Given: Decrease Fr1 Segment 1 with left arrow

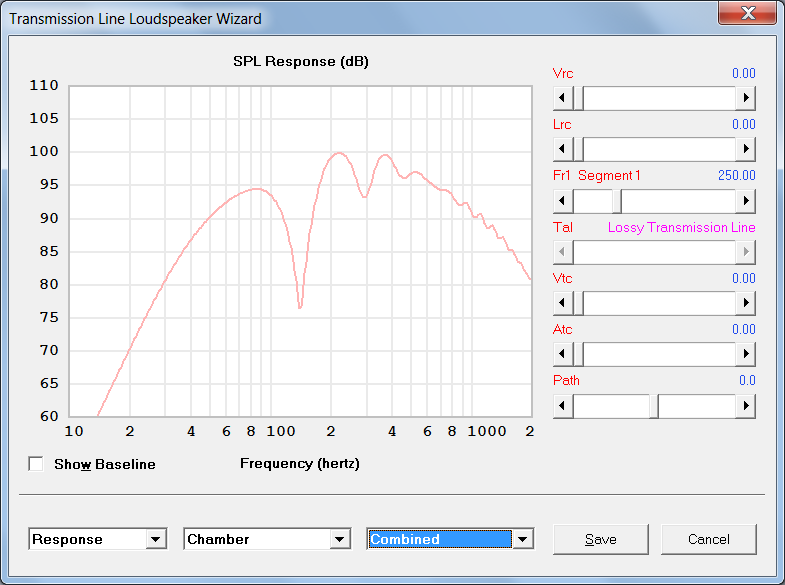Looking at the screenshot, I should tap(563, 201).
